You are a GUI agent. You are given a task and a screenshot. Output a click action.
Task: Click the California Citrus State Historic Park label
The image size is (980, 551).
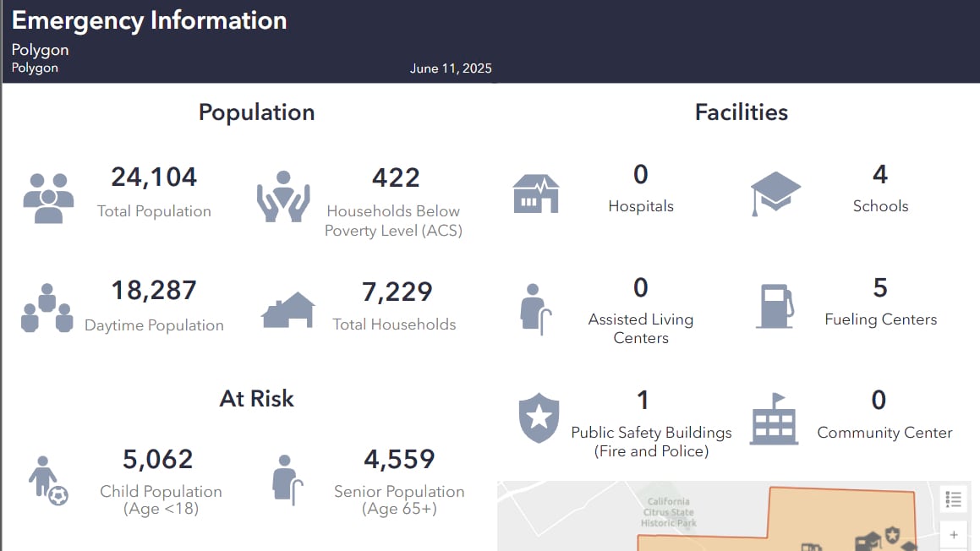667,513
